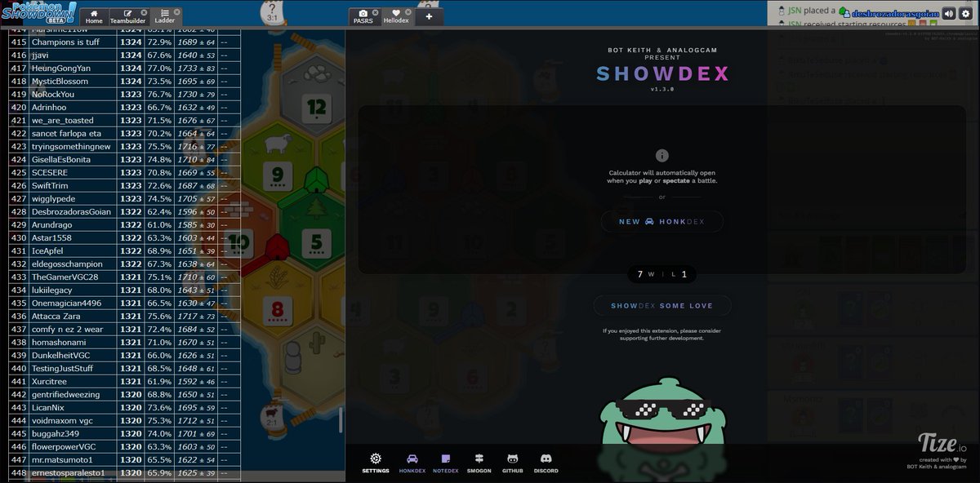Select ladder row eldegosschampion
Viewport: 980px width, 483px height.
[125, 264]
